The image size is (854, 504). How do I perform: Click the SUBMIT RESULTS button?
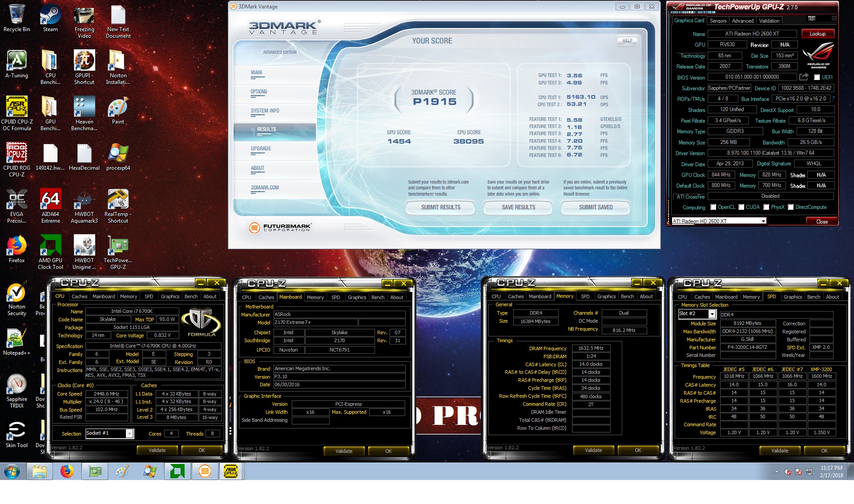440,208
